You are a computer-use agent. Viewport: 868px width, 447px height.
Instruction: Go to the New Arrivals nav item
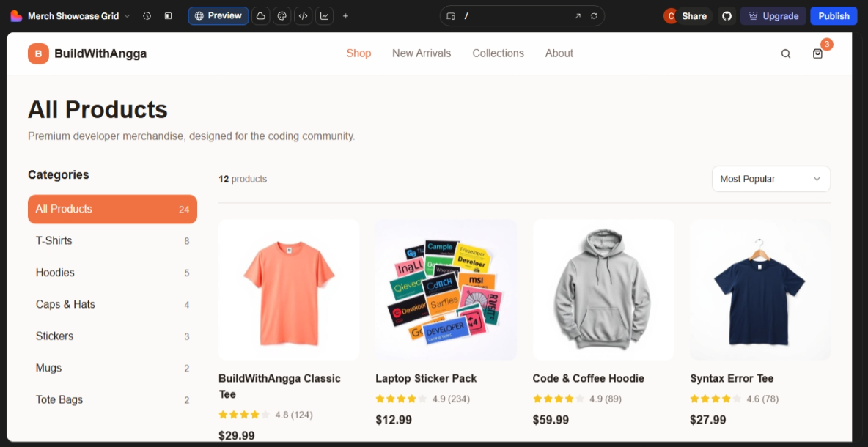[422, 53]
